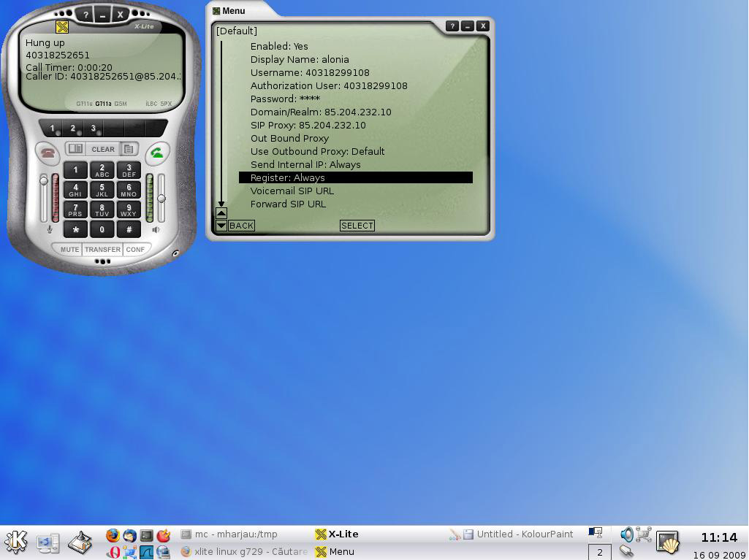
Task: Click the yellow X-Lite logo on the phone
Action: (x=62, y=27)
